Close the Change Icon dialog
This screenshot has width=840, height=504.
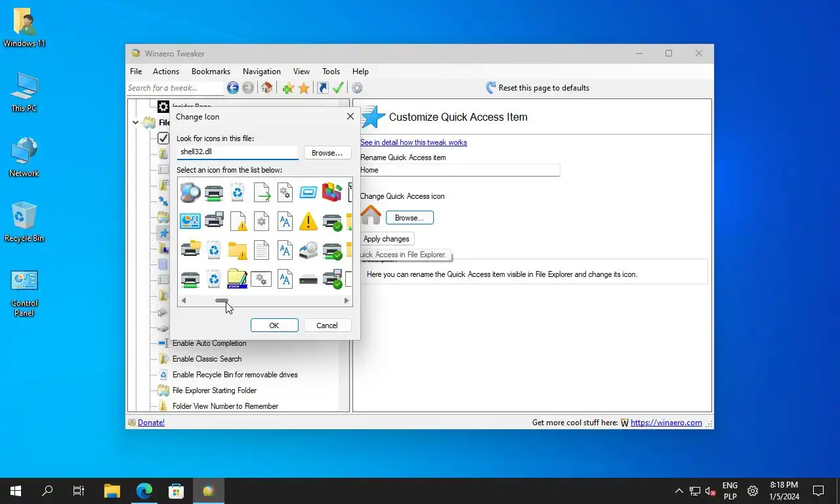[x=350, y=116]
